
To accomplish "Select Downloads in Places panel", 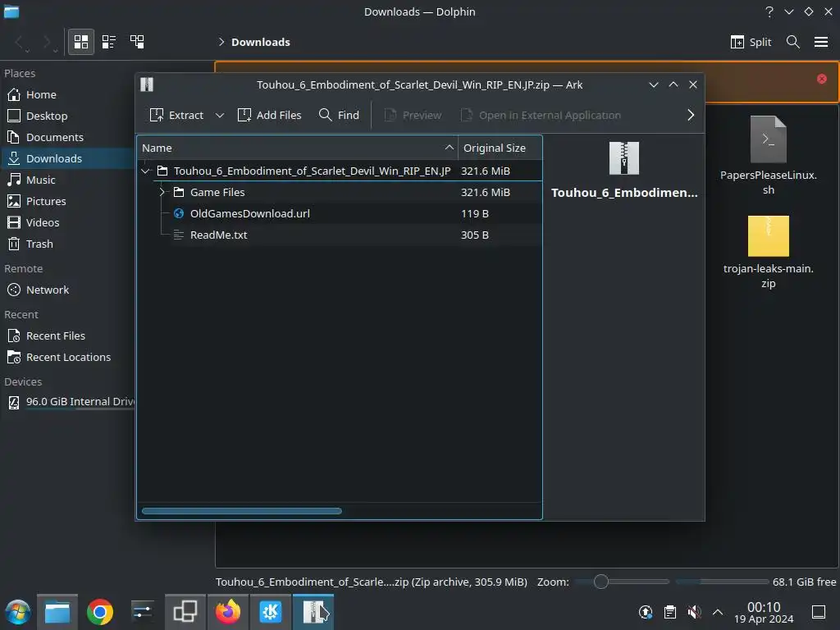I will click(x=67, y=158).
